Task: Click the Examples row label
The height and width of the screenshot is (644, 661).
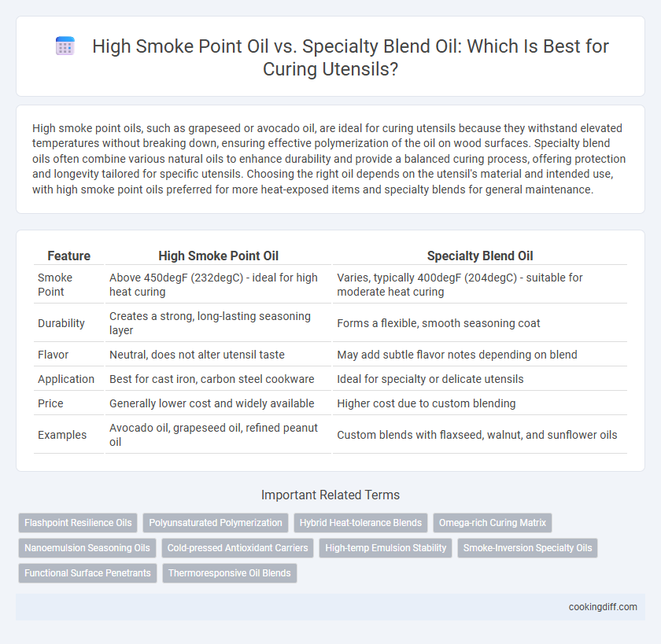Action: 62,435
